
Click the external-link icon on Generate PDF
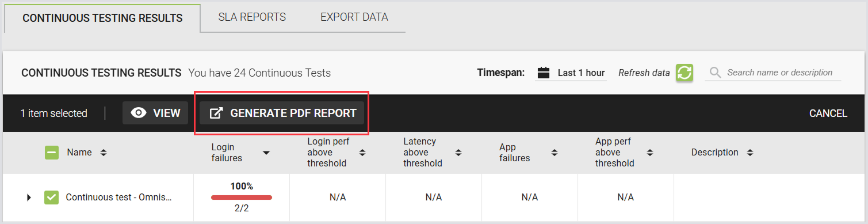[216, 113]
